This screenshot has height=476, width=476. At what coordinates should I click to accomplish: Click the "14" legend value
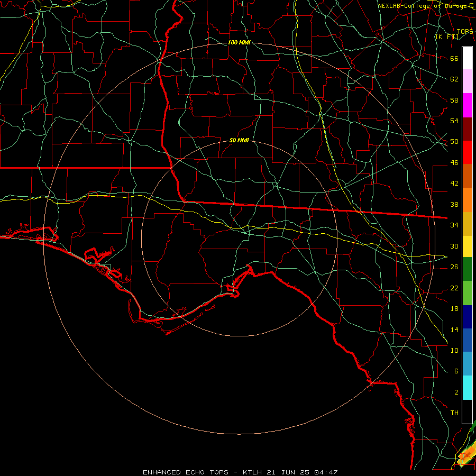tap(454, 329)
